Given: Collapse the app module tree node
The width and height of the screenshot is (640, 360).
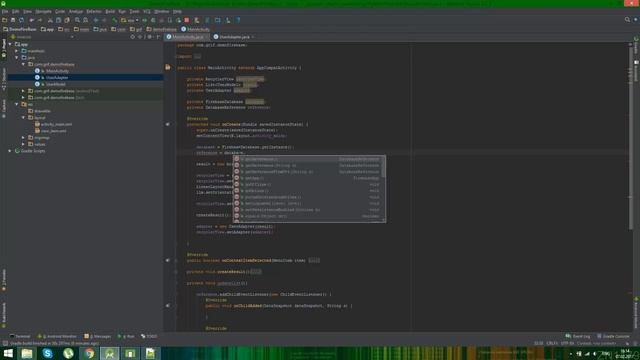Looking at the screenshot, I should pyautogui.click(x=10, y=44).
